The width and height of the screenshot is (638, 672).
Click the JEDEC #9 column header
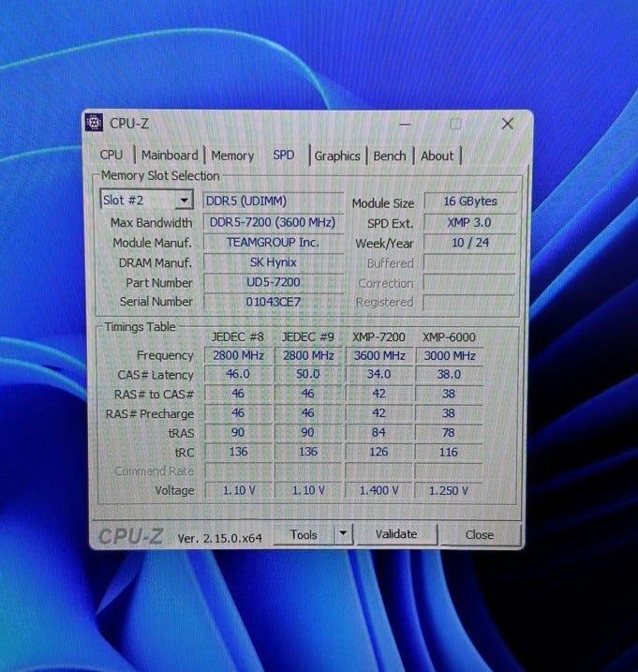[307, 336]
